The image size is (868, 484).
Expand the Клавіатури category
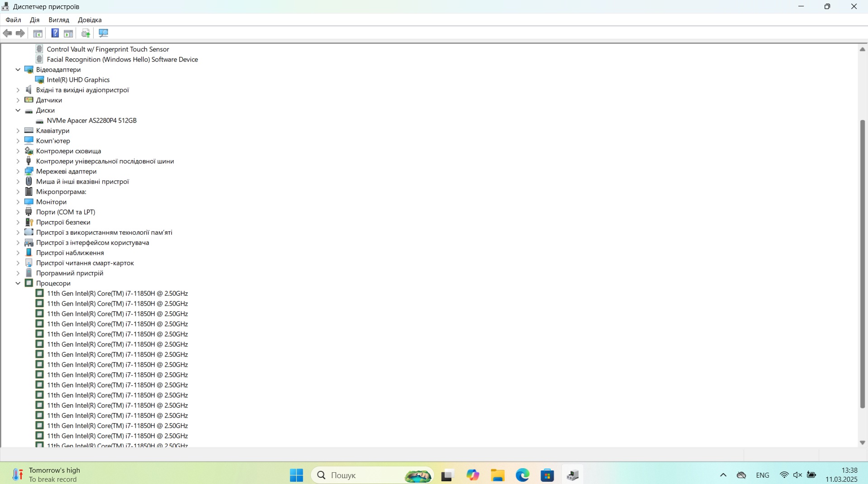[x=18, y=131]
